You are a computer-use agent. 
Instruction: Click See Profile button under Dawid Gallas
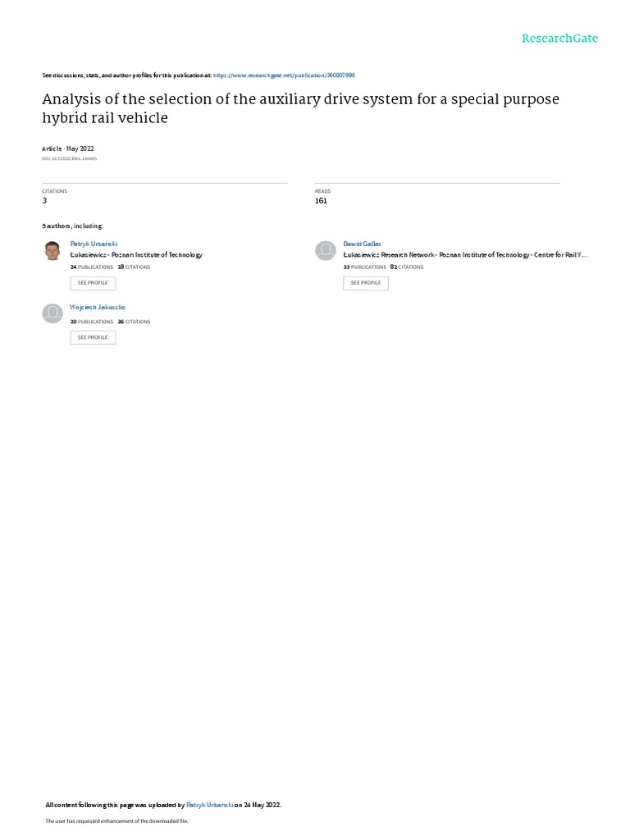(x=366, y=283)
